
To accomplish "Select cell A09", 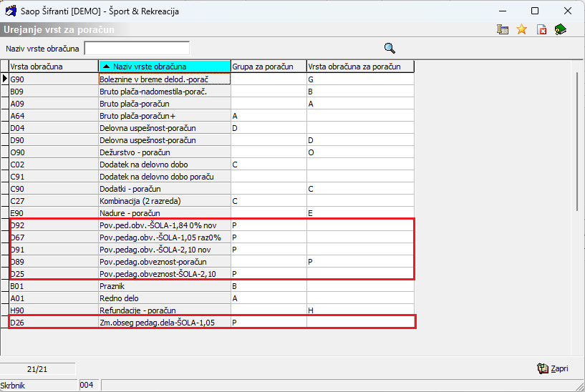I will pyautogui.click(x=54, y=104).
